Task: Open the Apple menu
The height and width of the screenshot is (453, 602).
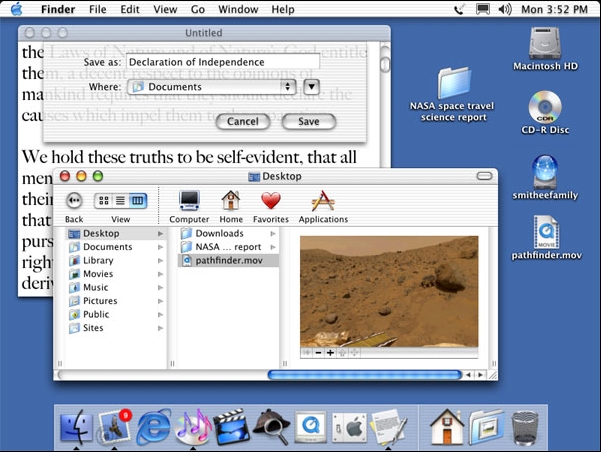Action: coord(17,9)
